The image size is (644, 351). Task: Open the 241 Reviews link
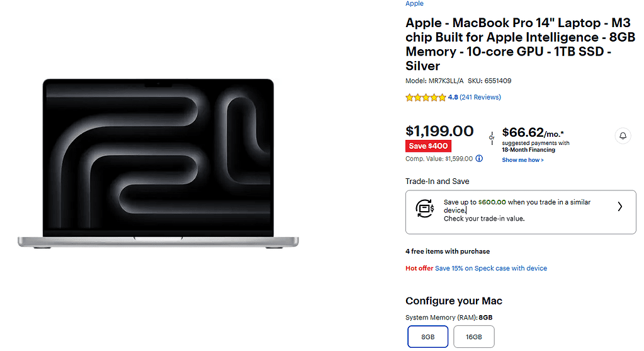point(480,98)
